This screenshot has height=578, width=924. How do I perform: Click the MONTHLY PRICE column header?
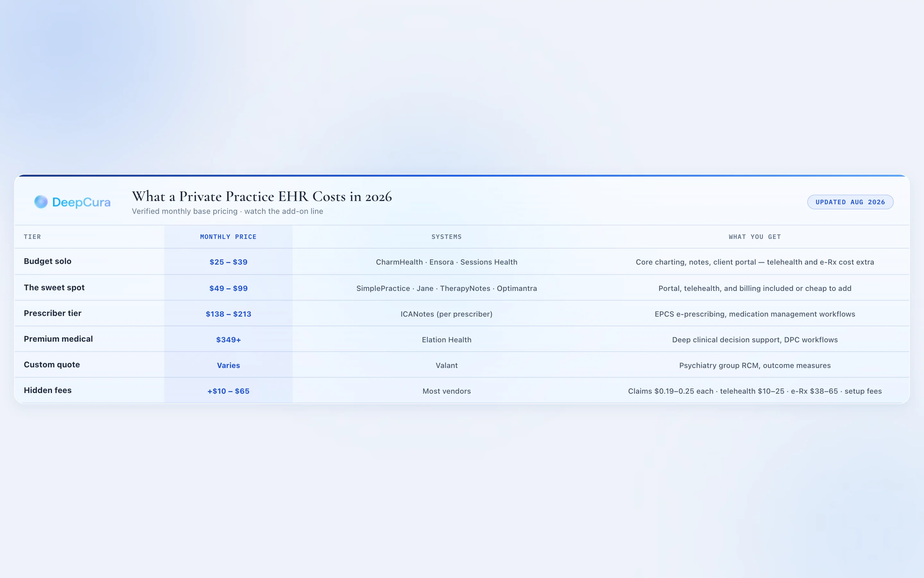(x=228, y=237)
